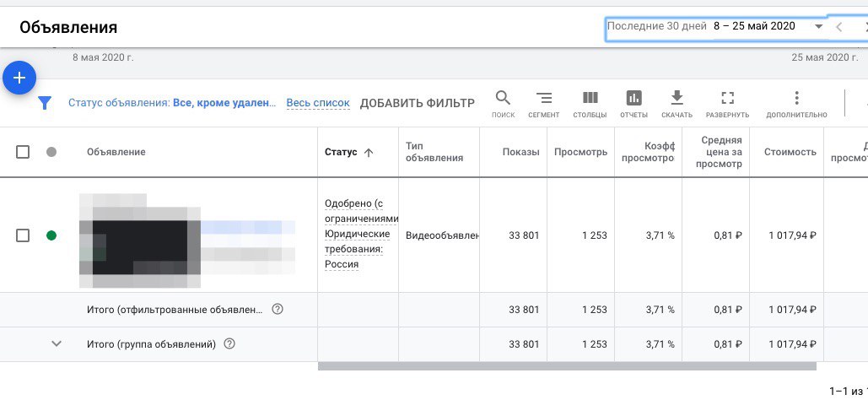Click the Просмотры column header

pos(580,152)
